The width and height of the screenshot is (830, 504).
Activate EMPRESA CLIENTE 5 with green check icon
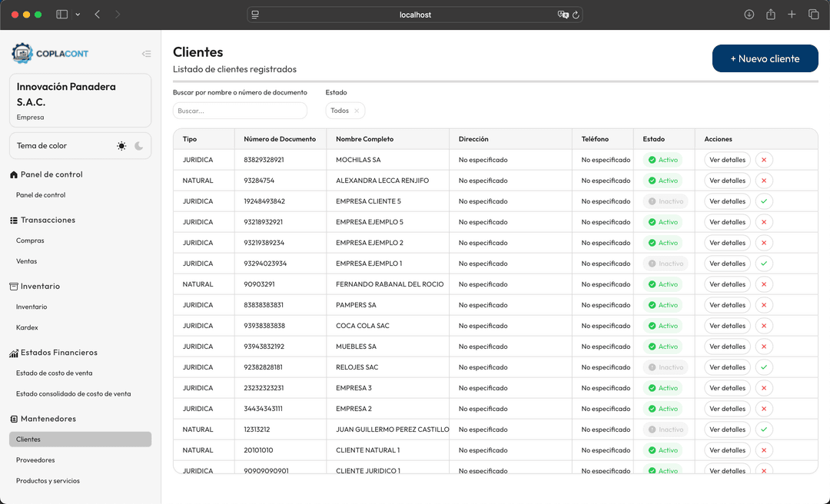click(763, 201)
